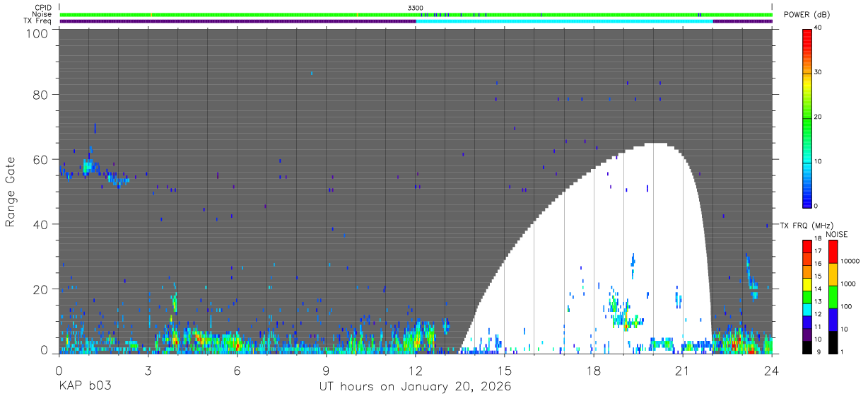
Task: Click the 6 tick on the UT hours axis
Action: [237, 371]
